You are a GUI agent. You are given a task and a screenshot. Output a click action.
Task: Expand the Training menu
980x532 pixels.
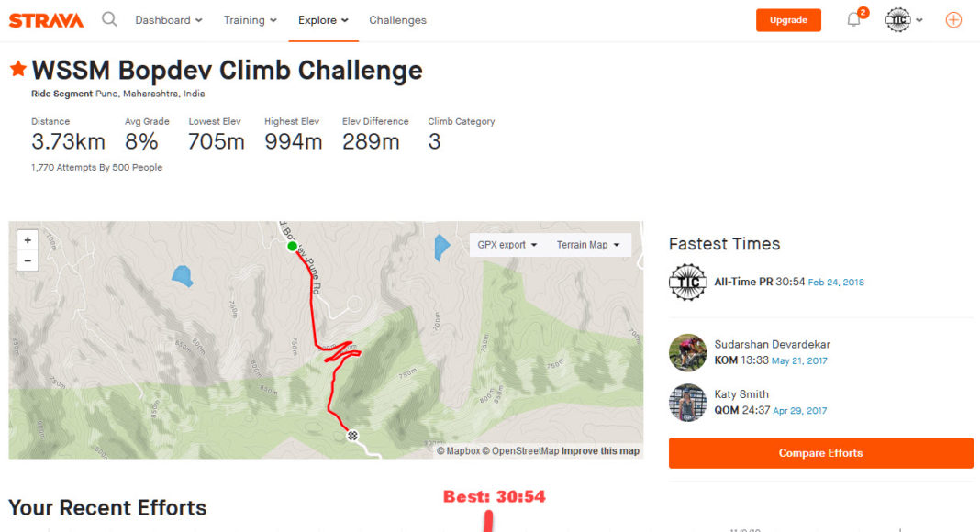[x=250, y=20]
